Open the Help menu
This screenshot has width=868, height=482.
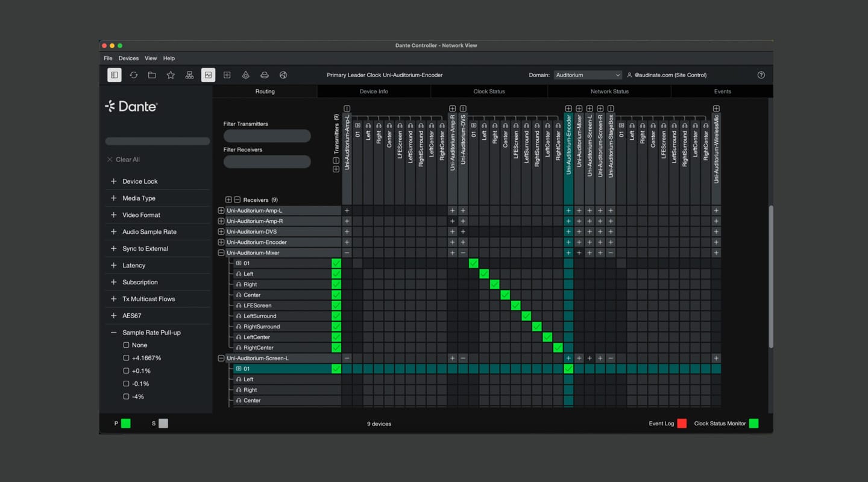tap(169, 58)
